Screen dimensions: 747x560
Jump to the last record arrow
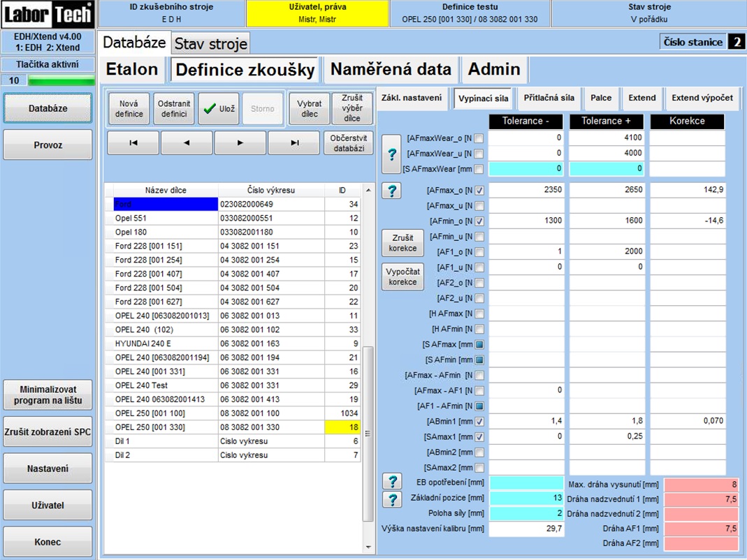point(294,143)
